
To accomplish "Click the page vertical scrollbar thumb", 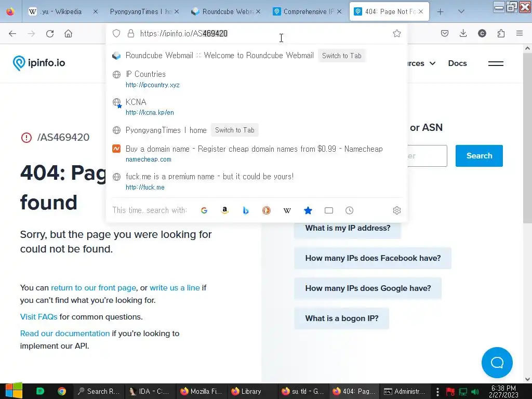I will 527,137.
